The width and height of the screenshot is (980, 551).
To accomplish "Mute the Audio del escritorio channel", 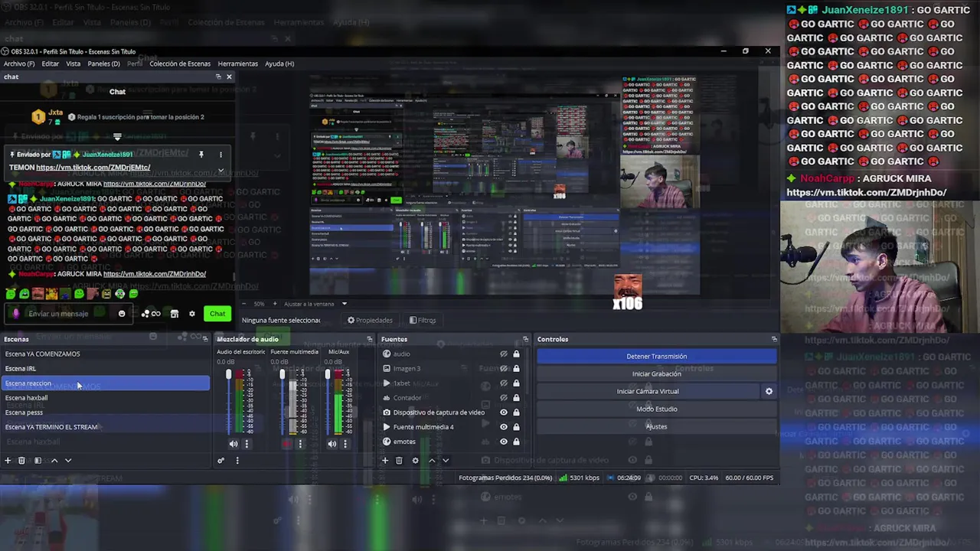I will point(234,444).
